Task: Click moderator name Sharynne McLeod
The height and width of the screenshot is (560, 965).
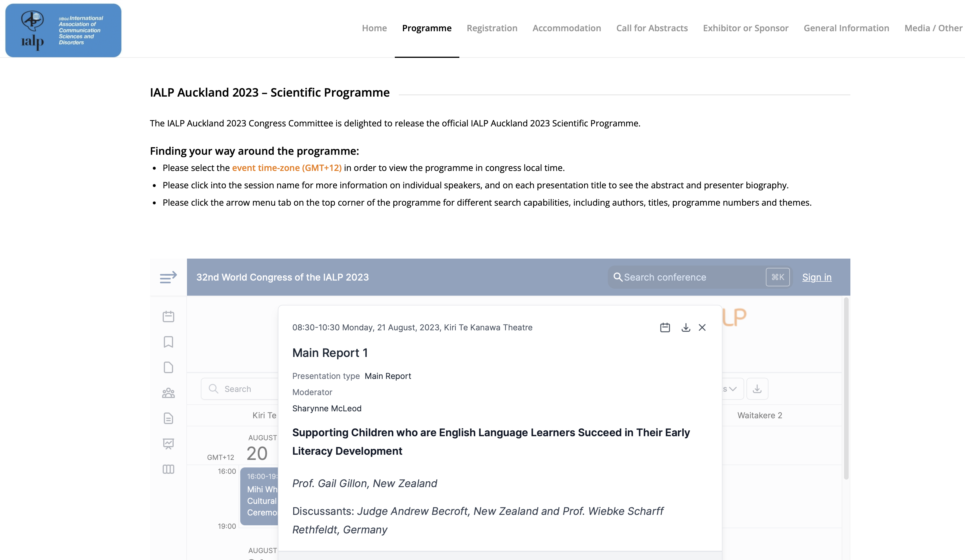Action: click(x=327, y=408)
